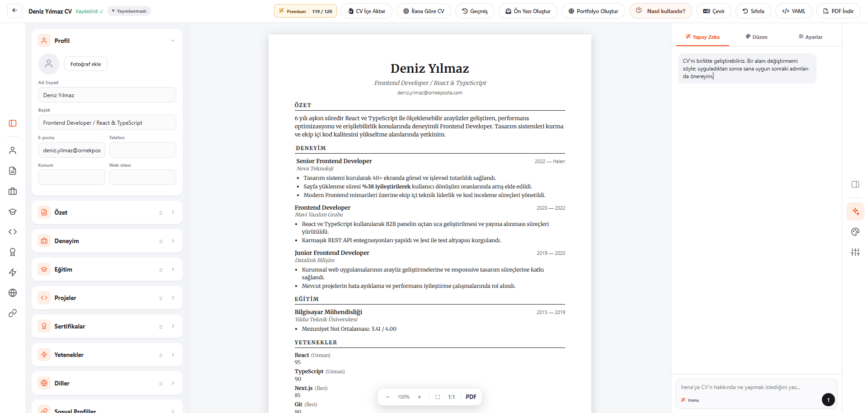Jump to Education via graduation cap icon
The width and height of the screenshot is (868, 413).
tap(13, 211)
